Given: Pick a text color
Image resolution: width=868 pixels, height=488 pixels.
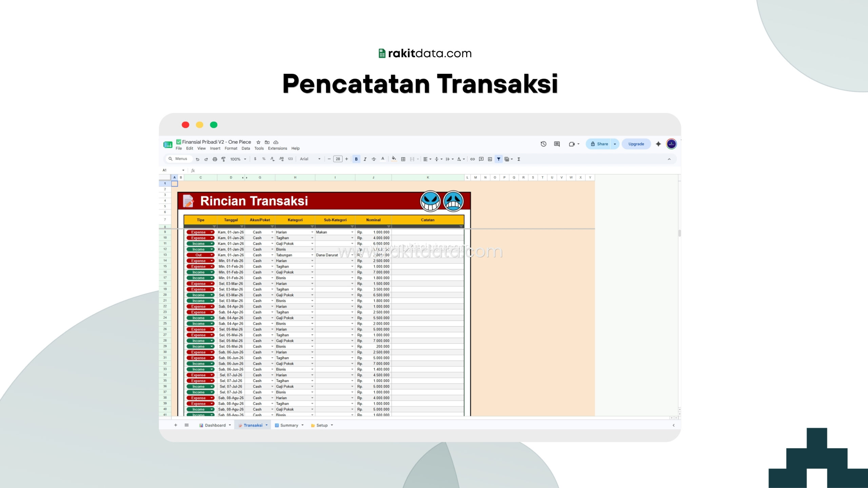Looking at the screenshot, I should click(x=382, y=159).
